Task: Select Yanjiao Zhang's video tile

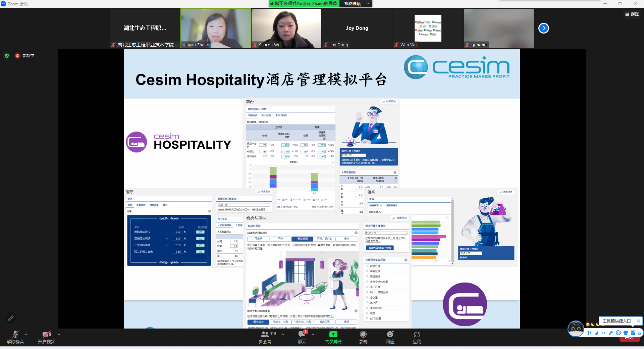Action: (x=216, y=28)
